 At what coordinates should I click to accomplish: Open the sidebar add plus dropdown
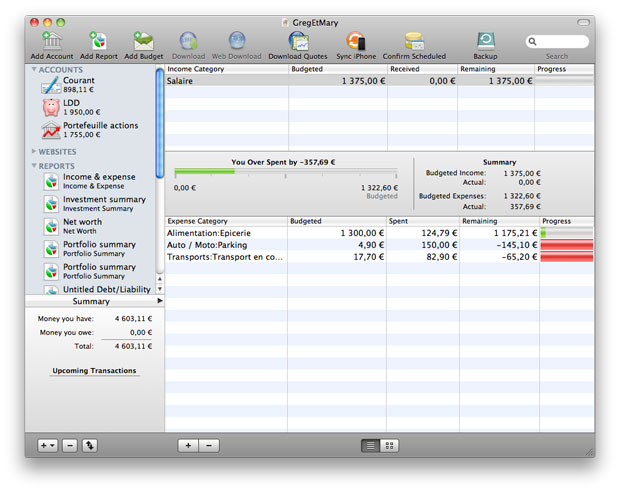click(x=47, y=446)
